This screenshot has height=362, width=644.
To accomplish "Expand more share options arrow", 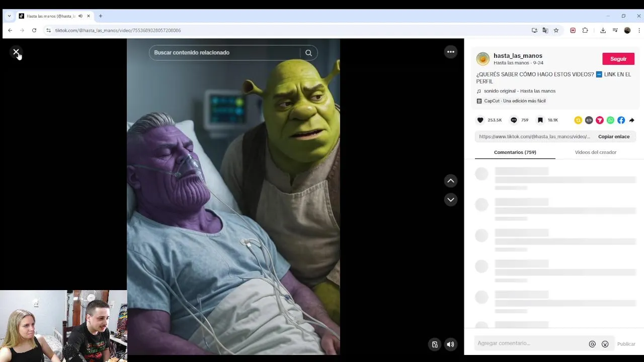I will pyautogui.click(x=632, y=120).
